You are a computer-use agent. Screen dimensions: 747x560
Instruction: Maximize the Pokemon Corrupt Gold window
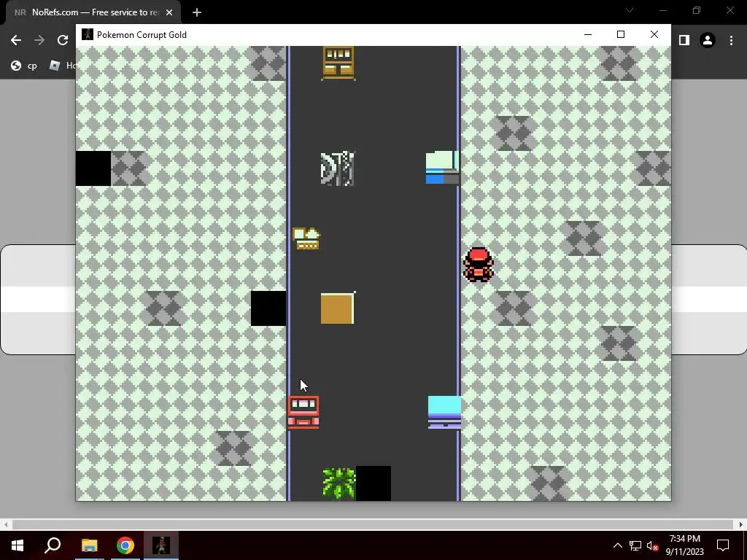tap(620, 34)
